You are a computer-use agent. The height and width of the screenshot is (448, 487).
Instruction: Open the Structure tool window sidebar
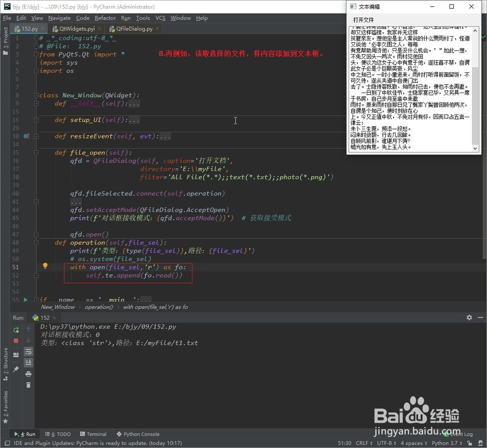pos(5,364)
